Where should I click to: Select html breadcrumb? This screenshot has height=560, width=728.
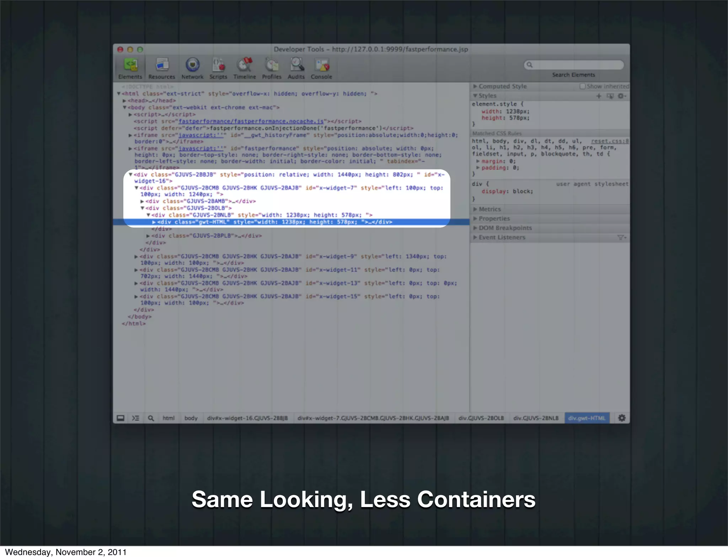pyautogui.click(x=168, y=418)
